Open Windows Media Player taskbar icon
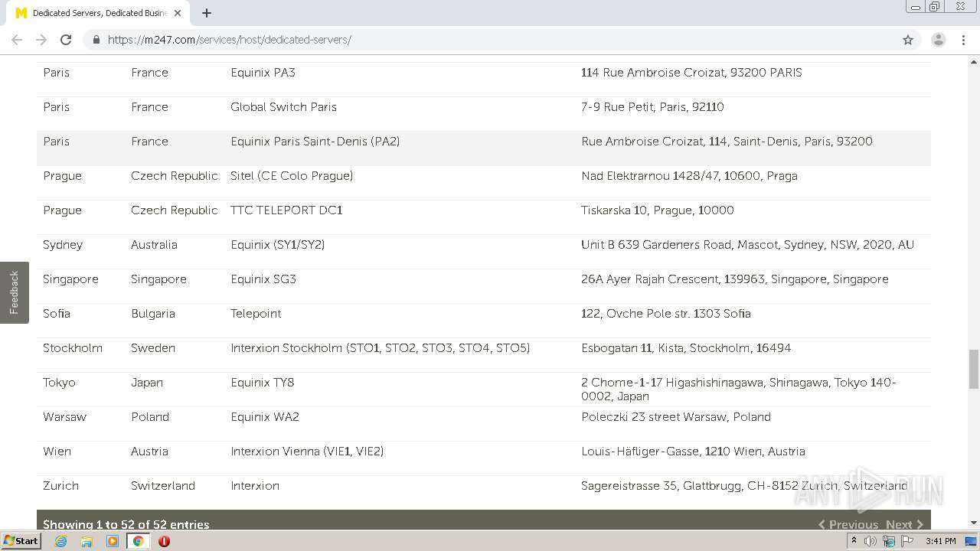980x551 pixels. pos(113,541)
